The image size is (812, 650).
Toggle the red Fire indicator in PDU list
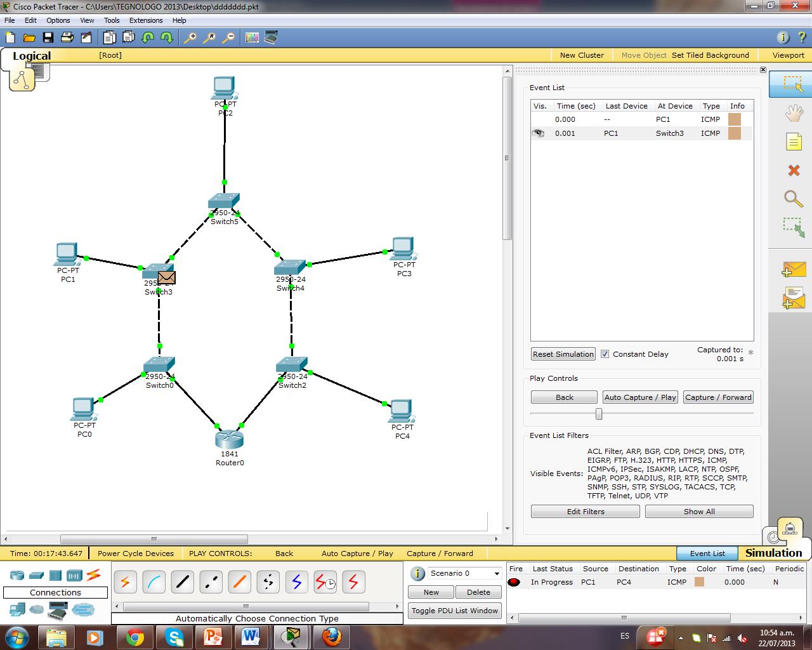(515, 582)
